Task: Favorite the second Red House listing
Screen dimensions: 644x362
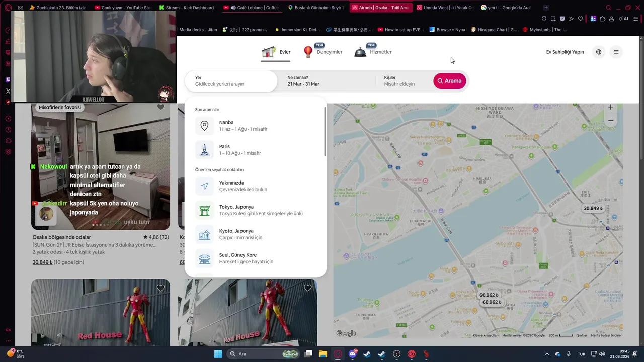Action: (x=307, y=288)
